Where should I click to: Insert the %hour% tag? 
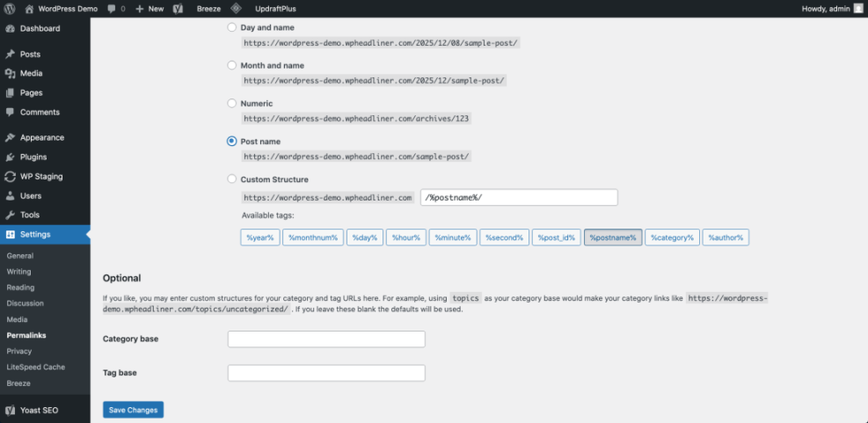[405, 237]
